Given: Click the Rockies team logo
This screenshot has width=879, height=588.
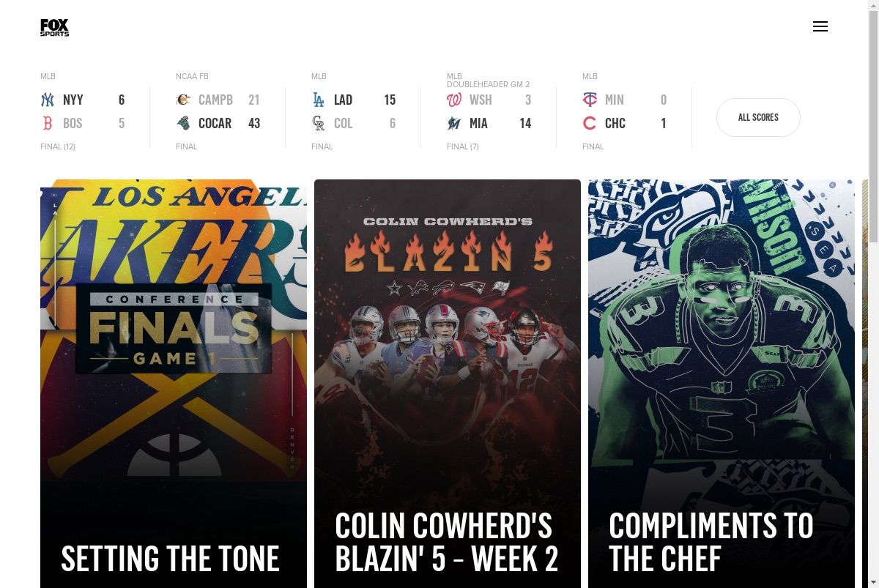Looking at the screenshot, I should (319, 123).
